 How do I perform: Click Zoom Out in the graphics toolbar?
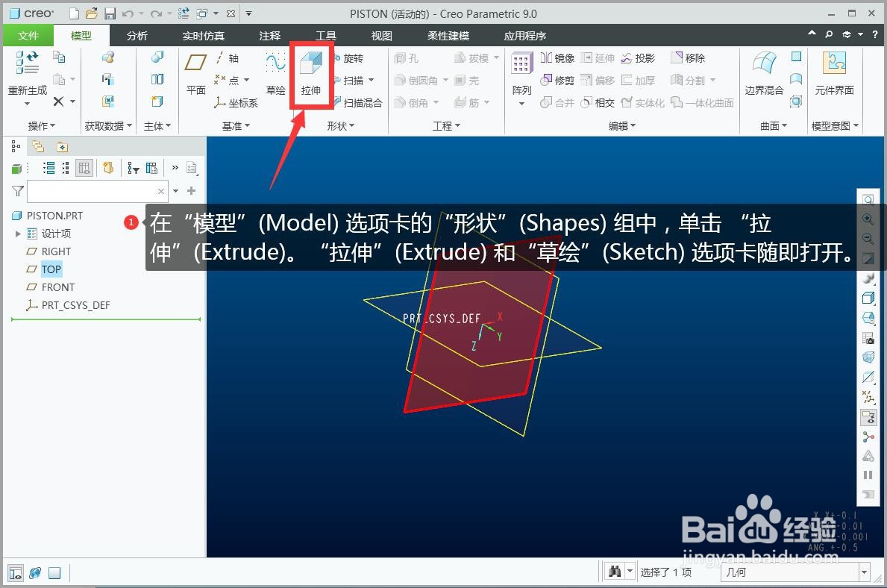tap(868, 238)
